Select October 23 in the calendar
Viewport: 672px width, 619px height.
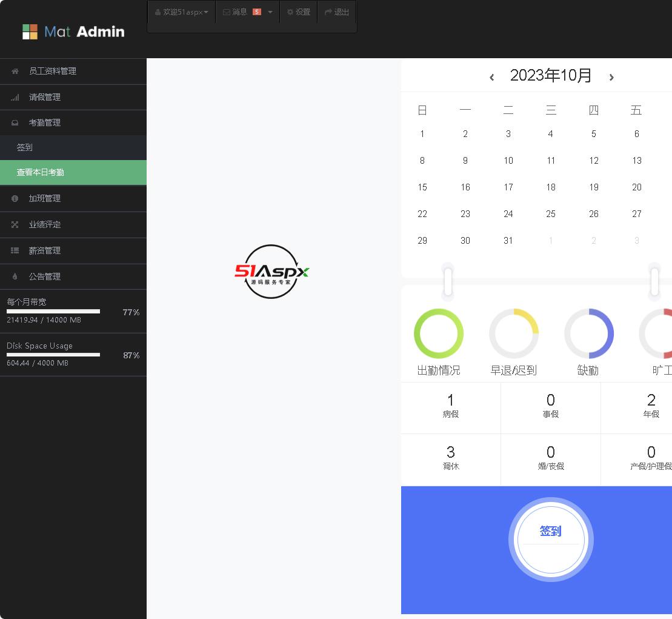[x=465, y=213]
